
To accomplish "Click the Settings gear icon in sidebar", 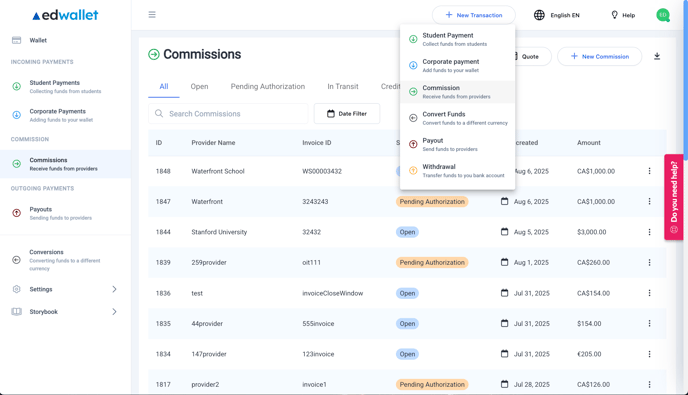I will tap(16, 289).
